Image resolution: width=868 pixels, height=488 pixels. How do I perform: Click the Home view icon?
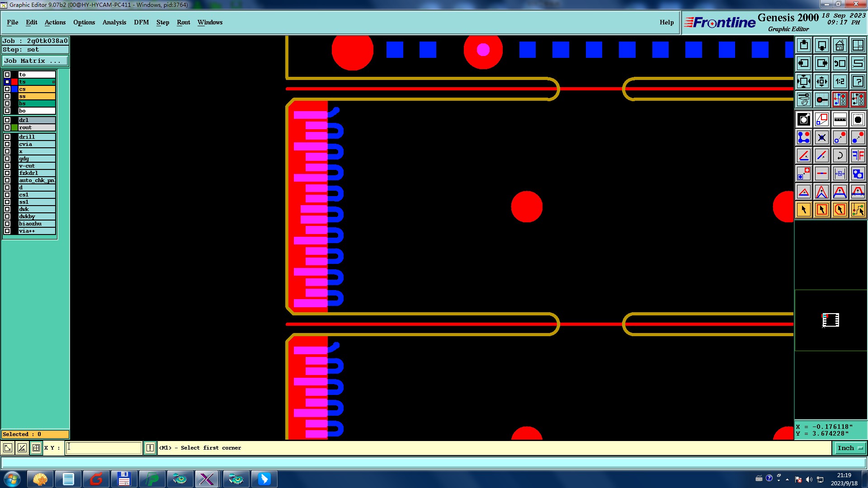tap(840, 45)
